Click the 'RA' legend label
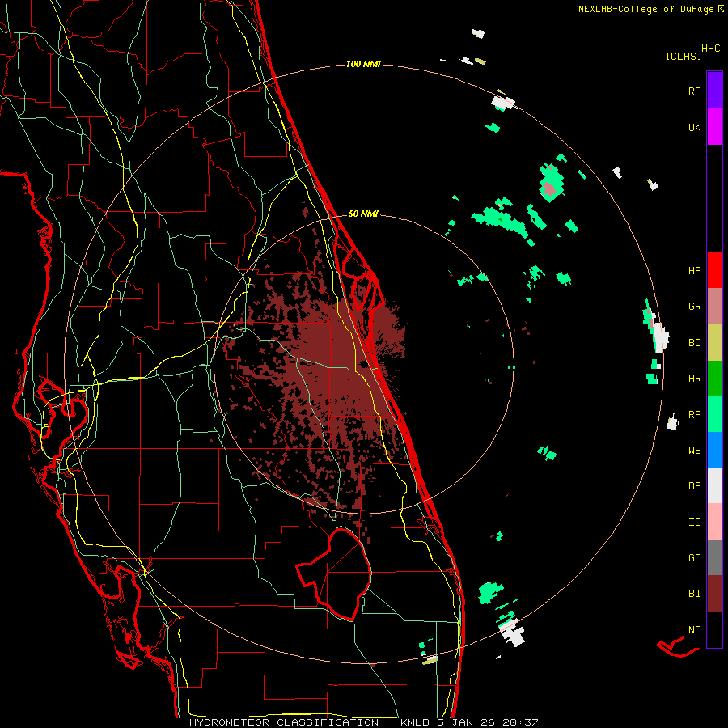The image size is (728, 728). coord(694,415)
